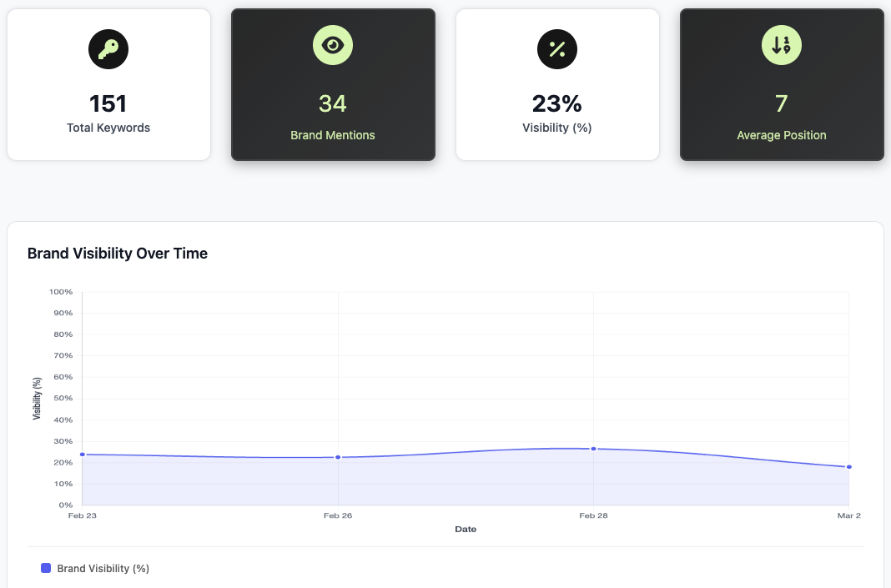The width and height of the screenshot is (891, 588).
Task: Click the average position value 7
Action: click(x=782, y=103)
